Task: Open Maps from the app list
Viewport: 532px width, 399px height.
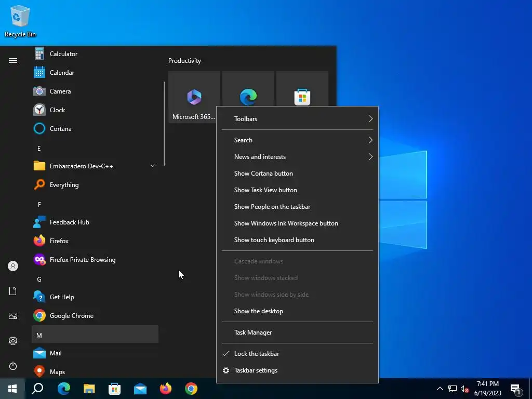Action: 95,371
